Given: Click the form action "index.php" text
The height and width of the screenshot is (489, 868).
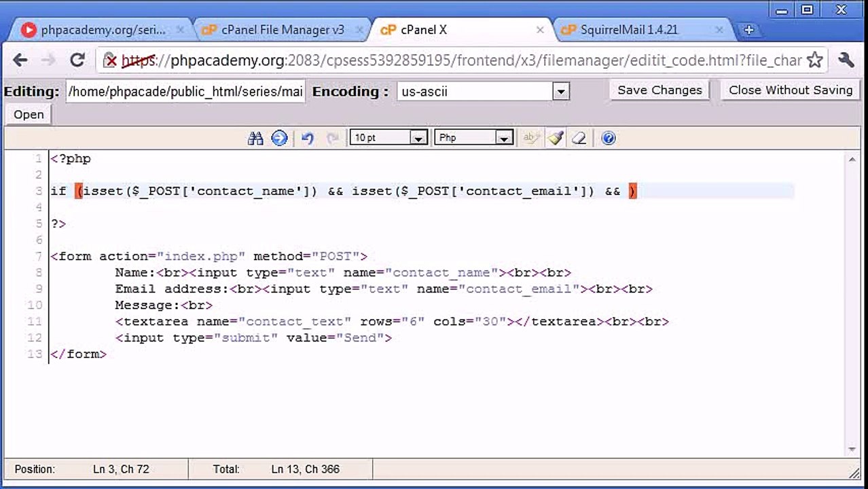Looking at the screenshot, I should pyautogui.click(x=201, y=256).
